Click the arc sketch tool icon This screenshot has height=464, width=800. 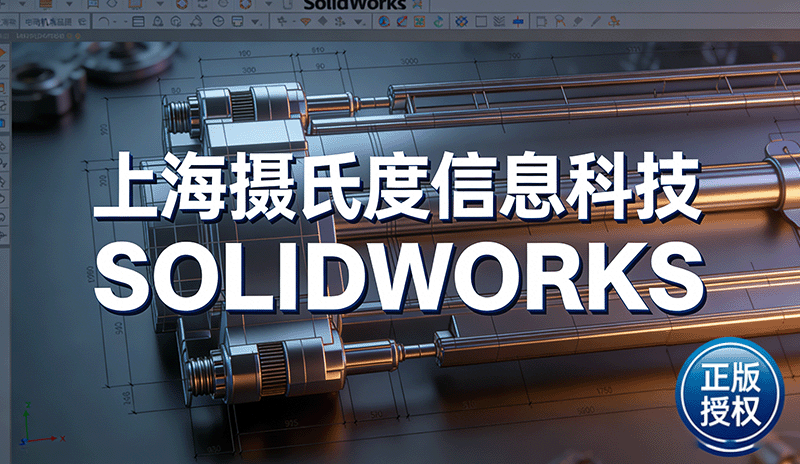pyautogui.click(x=103, y=21)
